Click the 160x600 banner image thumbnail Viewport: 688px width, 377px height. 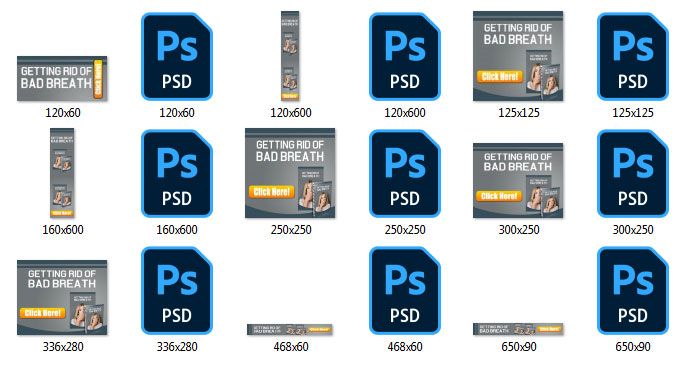pos(62,173)
